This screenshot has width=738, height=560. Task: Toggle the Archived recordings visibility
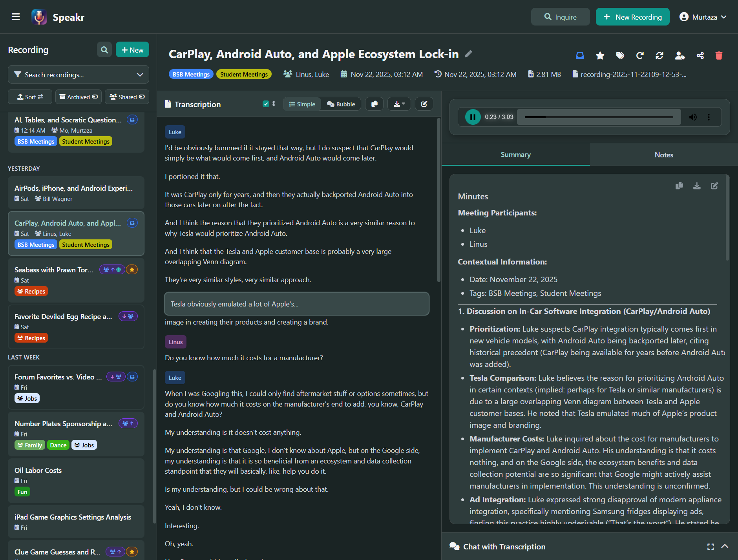[x=78, y=97]
